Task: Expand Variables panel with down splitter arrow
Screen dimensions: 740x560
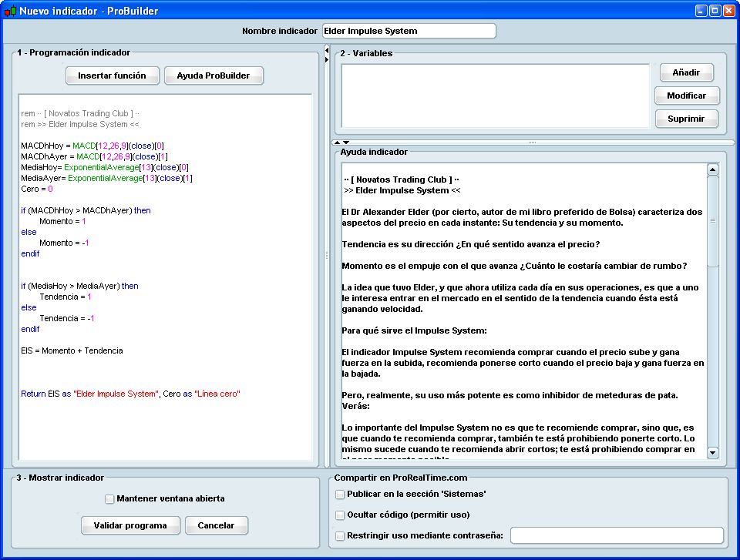Action: point(346,142)
